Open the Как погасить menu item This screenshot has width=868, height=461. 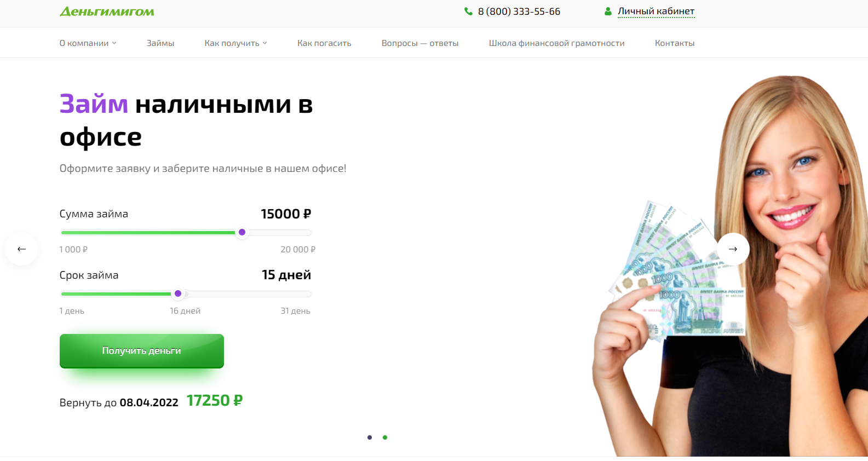(324, 43)
